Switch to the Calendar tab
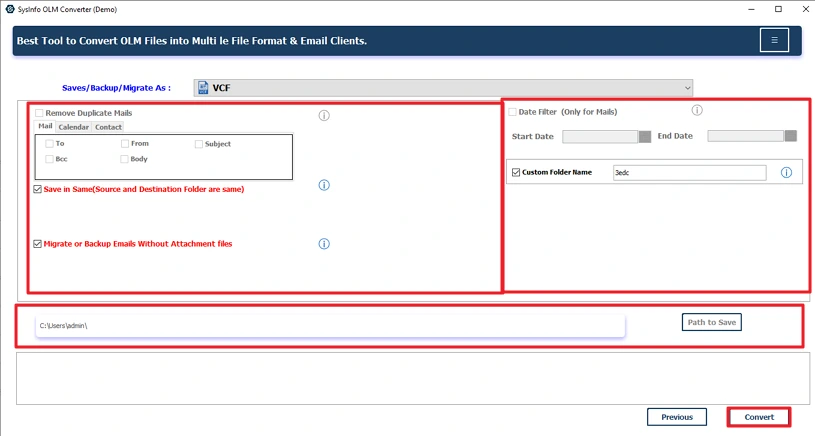 pos(73,127)
